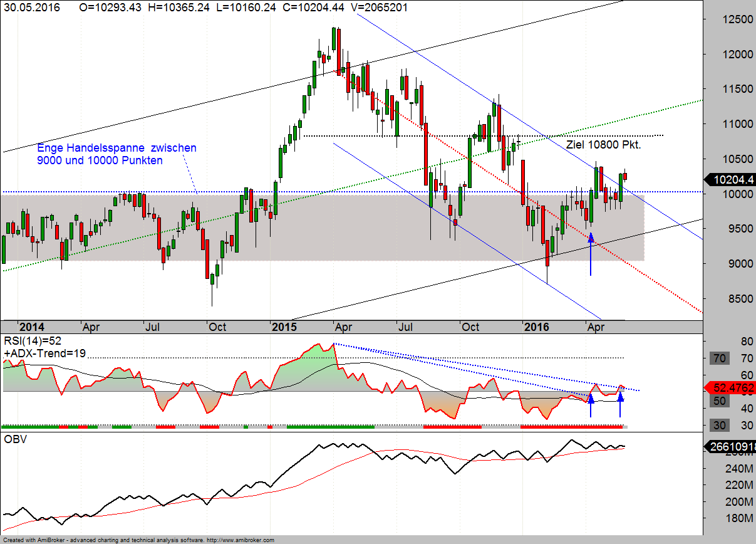756x544 pixels.
Task: Open the amibroker.com link in footer
Action: [x=240, y=540]
